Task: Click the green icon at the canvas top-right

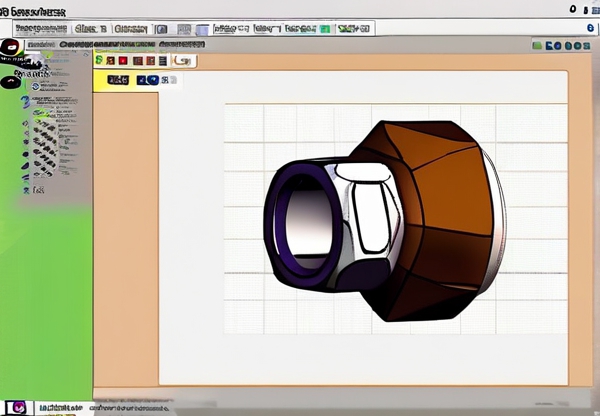Action: pyautogui.click(x=537, y=45)
